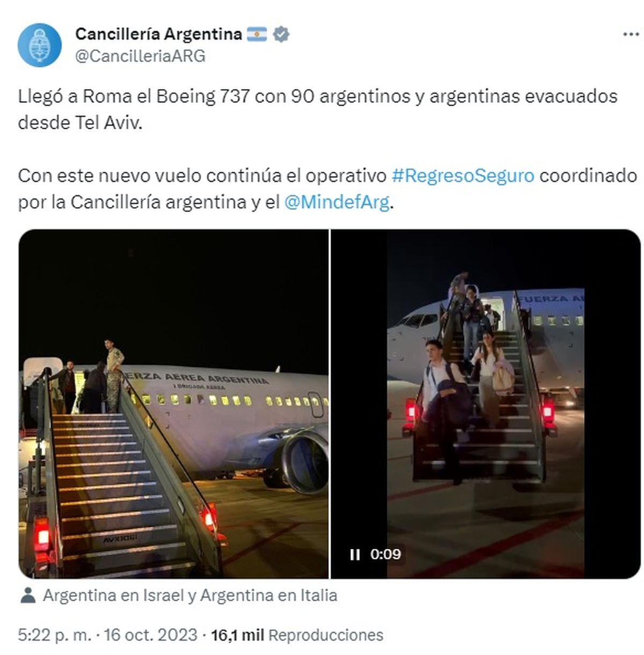Image resolution: width=644 pixels, height=655 pixels.
Task: Click the verified badge next to Cancillería Argentina
Action: (x=281, y=34)
